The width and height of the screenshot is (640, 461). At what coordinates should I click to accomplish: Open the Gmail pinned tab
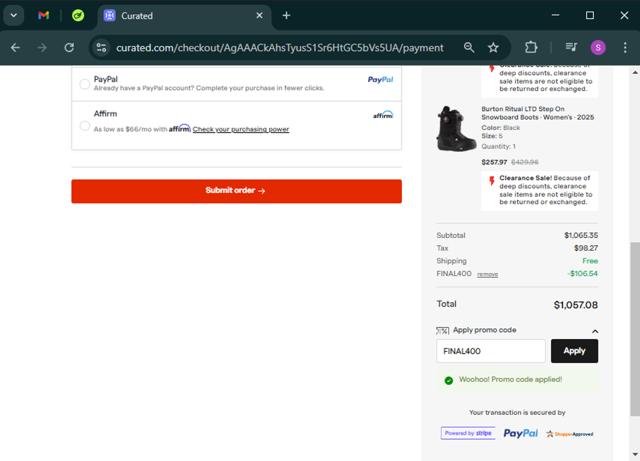tap(43, 16)
